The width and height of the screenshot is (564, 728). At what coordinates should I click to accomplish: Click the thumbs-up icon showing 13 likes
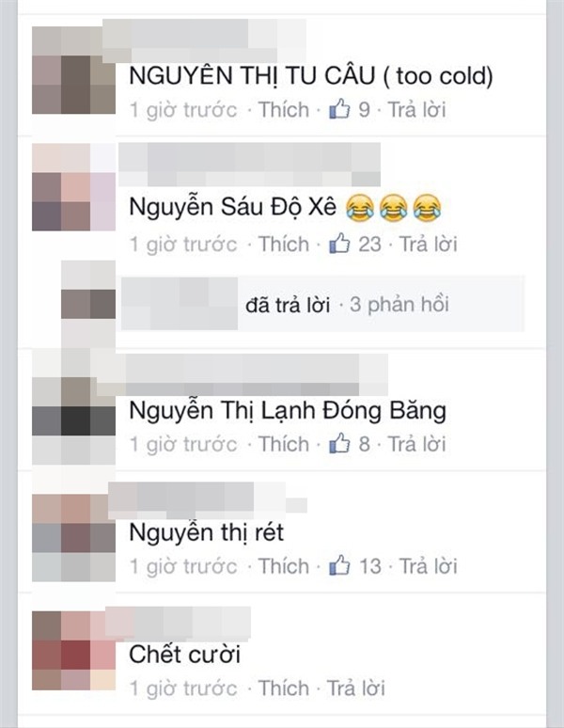pos(339,566)
